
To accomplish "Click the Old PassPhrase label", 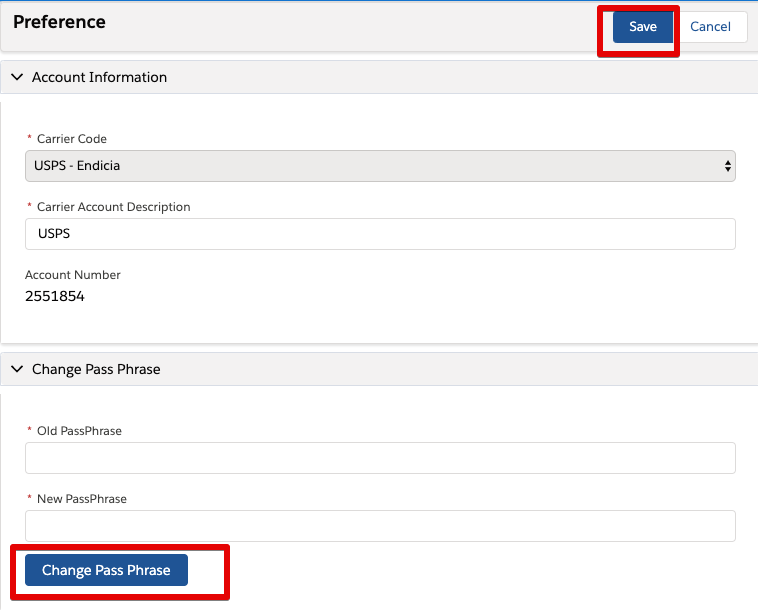I will [79, 431].
